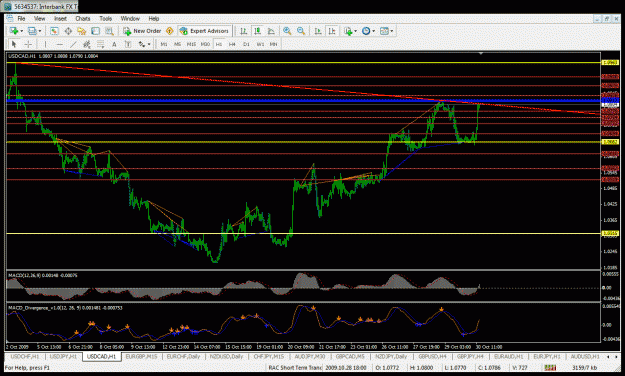Zoom in on the chart

click(x=287, y=31)
